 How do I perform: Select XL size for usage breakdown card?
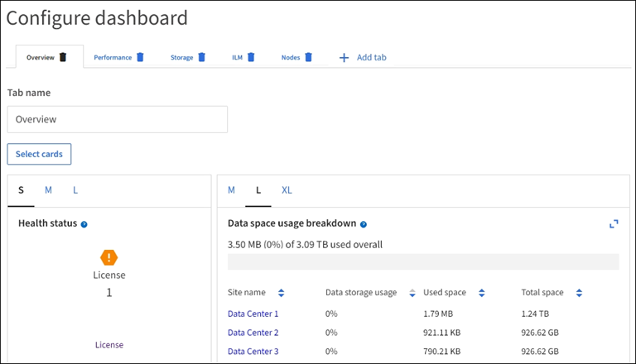point(287,190)
